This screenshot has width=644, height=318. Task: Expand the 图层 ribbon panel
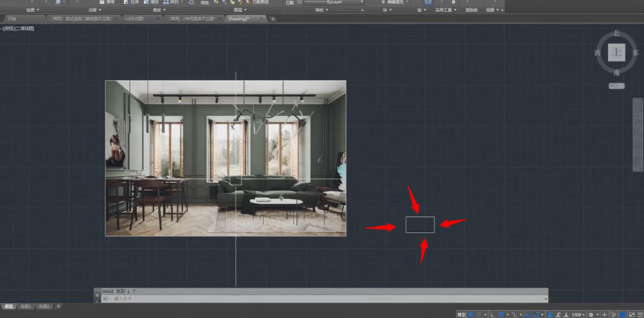coord(241,10)
